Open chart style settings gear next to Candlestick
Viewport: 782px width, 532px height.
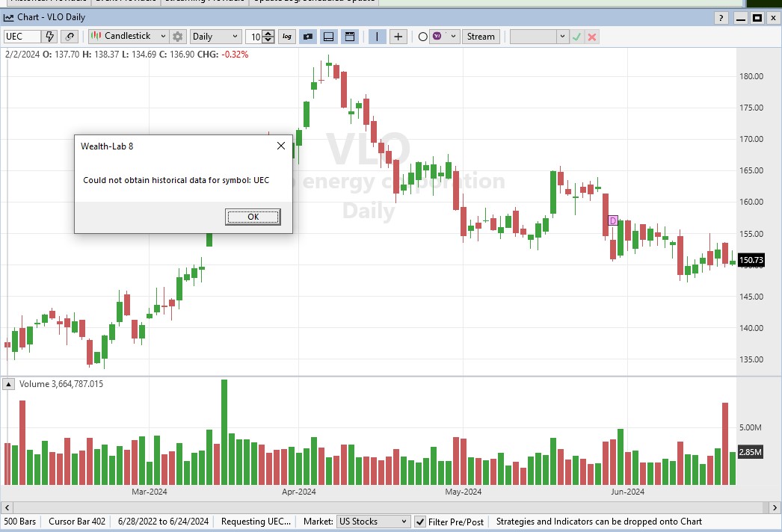click(177, 37)
